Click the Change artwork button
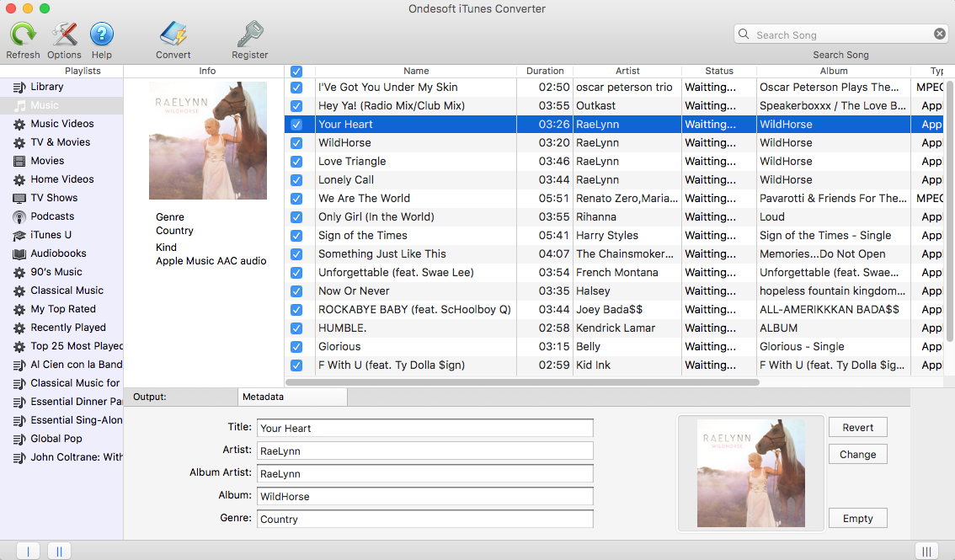This screenshot has width=955, height=560. point(857,455)
